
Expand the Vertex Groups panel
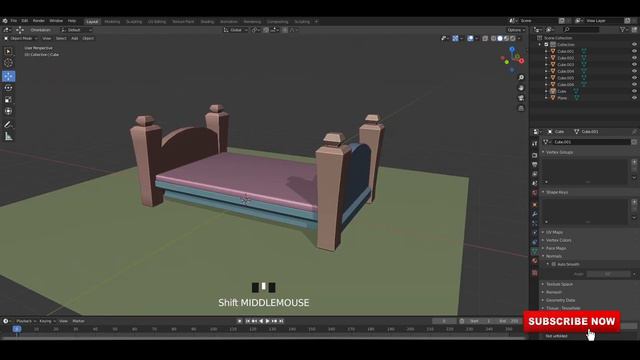click(559, 152)
